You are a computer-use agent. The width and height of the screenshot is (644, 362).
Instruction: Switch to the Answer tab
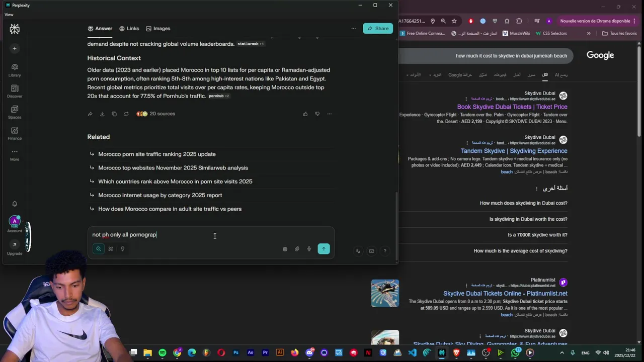point(100,29)
